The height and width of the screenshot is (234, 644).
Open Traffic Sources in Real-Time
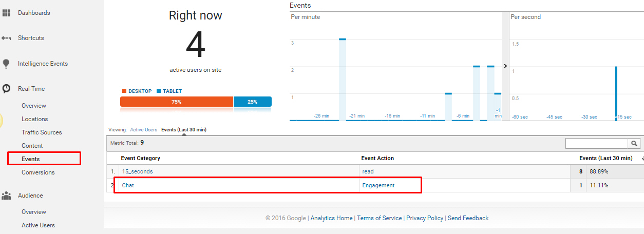pos(42,132)
